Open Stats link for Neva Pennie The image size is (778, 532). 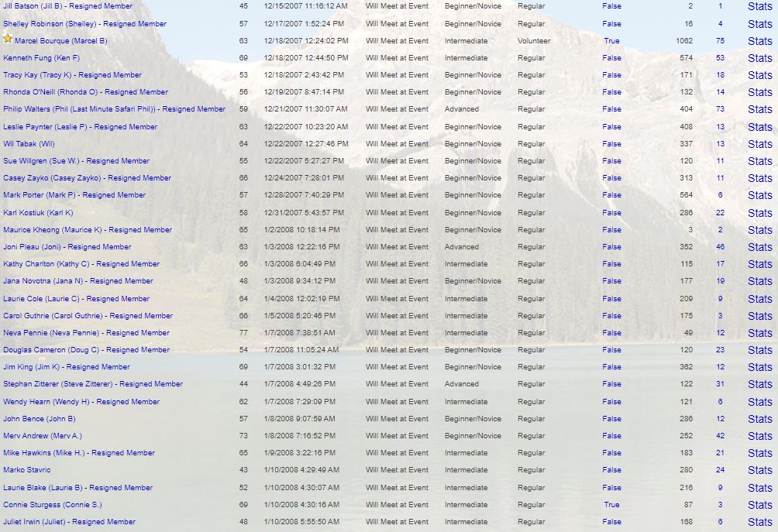[x=759, y=333]
